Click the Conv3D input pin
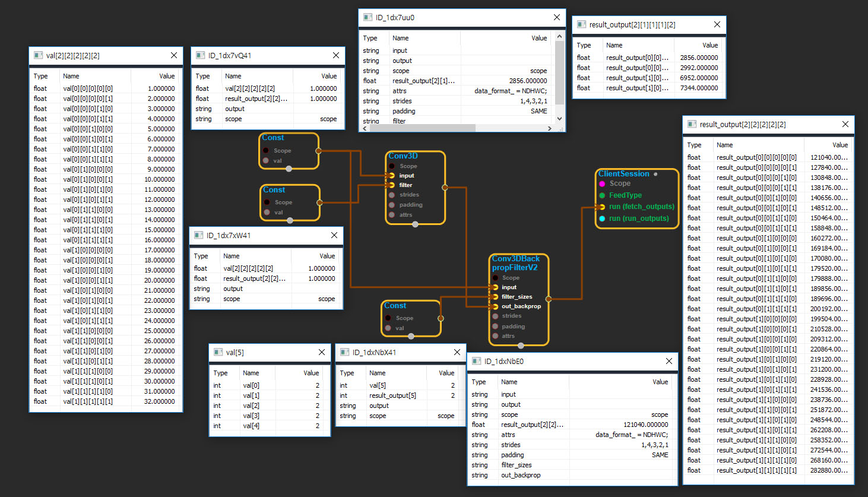Image resolution: width=868 pixels, height=497 pixels. [392, 176]
